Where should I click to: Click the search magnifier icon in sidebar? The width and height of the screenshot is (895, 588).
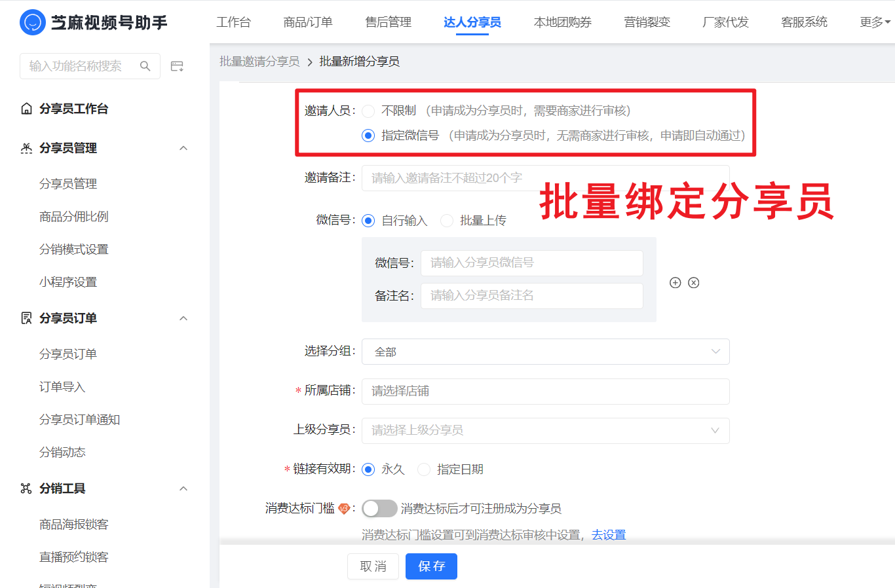(x=145, y=66)
